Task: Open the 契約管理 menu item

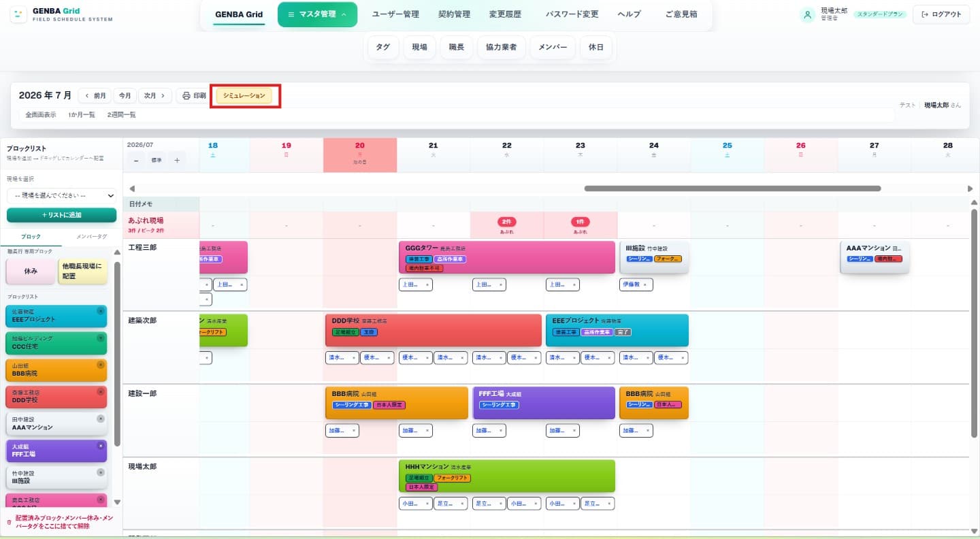Action: click(454, 14)
